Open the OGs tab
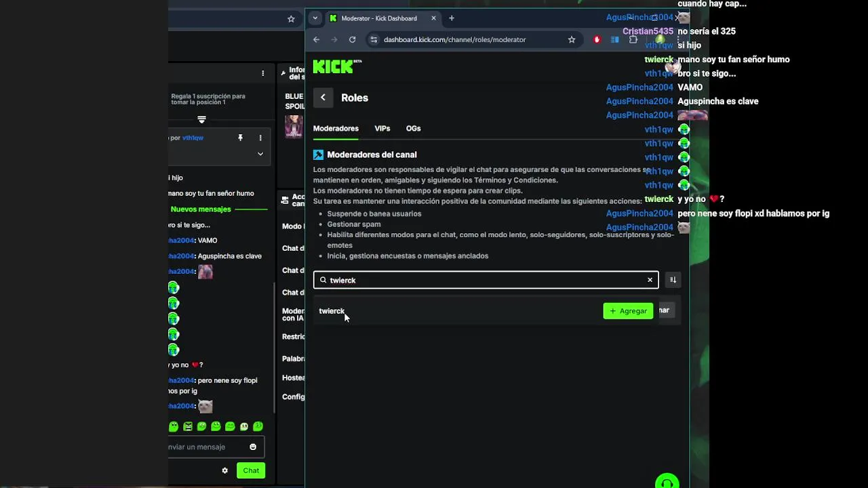The height and width of the screenshot is (488, 868). pyautogui.click(x=413, y=128)
